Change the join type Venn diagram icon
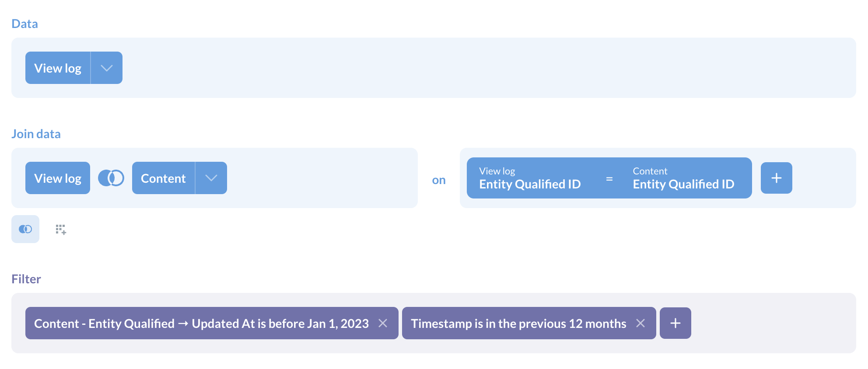Viewport: 868px width, 369px height. click(x=112, y=178)
